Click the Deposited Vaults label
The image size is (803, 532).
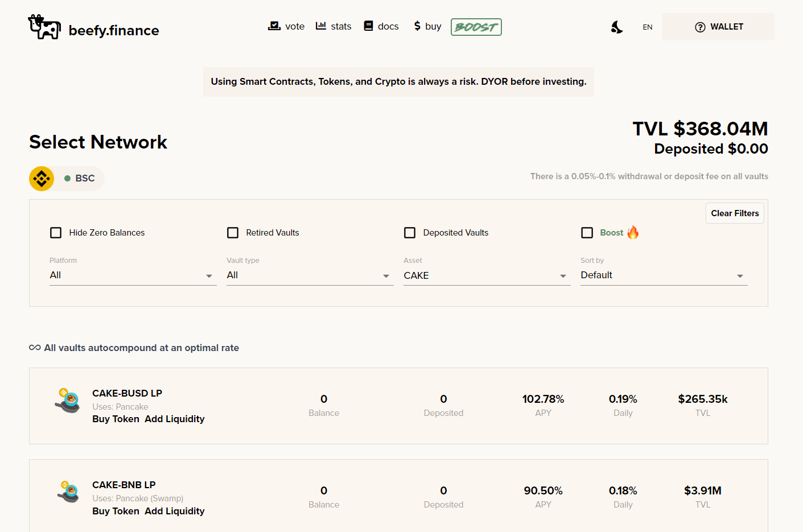pos(456,233)
